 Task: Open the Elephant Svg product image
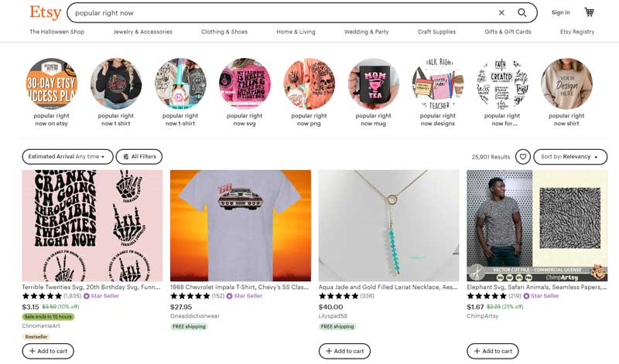pyautogui.click(x=537, y=226)
